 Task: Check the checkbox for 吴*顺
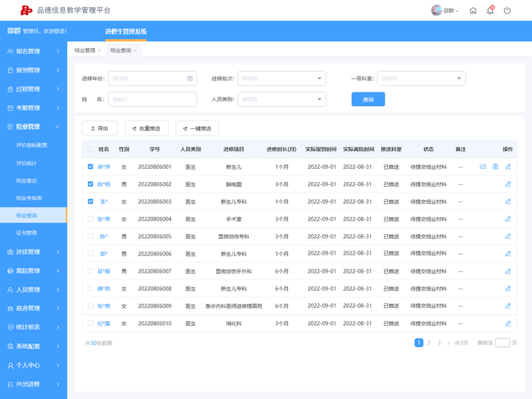90,271
